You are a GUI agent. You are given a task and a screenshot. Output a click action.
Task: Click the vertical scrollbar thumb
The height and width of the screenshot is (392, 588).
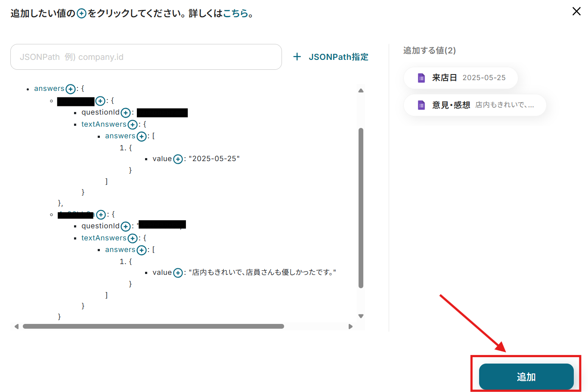[361, 208]
